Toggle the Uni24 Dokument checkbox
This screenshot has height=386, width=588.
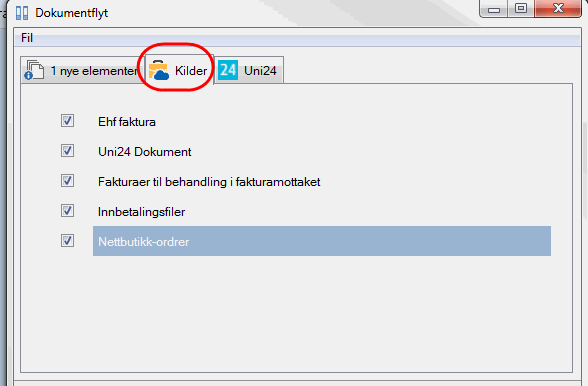pos(68,151)
